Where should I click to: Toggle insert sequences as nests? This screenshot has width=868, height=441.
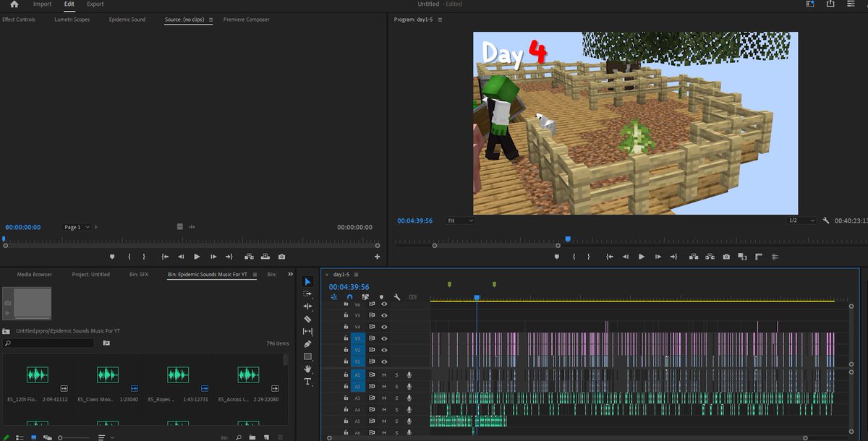pyautogui.click(x=334, y=296)
